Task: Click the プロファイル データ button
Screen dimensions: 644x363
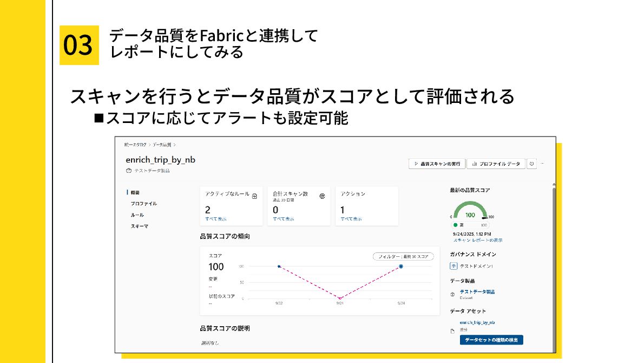Action: coord(496,164)
